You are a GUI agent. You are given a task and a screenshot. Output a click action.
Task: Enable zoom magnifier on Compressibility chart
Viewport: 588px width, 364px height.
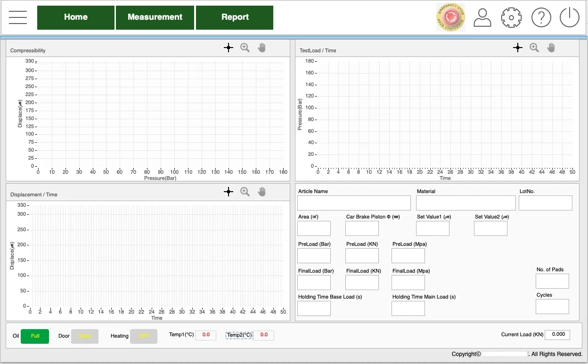click(245, 48)
